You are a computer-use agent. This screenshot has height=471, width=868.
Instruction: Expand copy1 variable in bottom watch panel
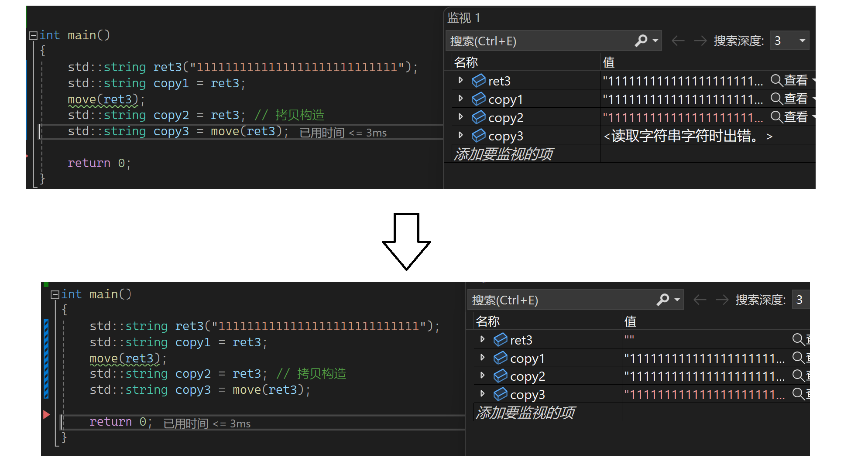482,358
